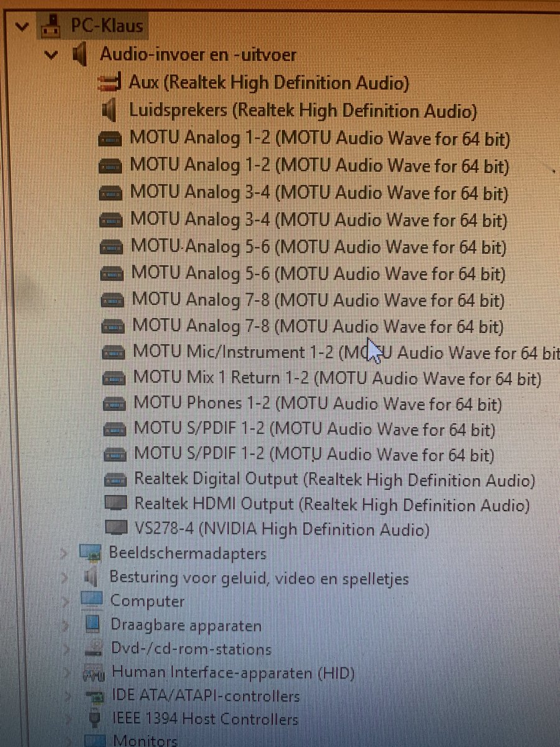The width and height of the screenshot is (560, 747).
Task: Select the Realtek HDMI Output device
Action: coord(332,504)
